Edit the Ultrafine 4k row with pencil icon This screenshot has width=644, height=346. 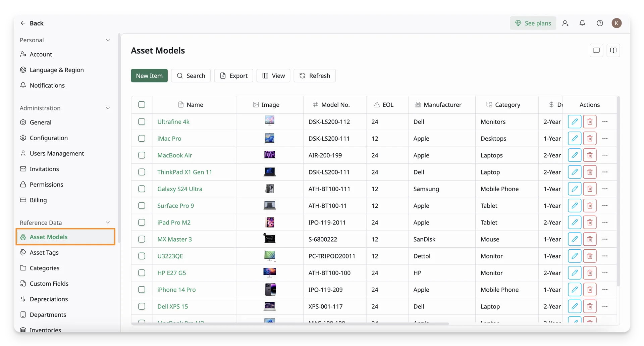click(575, 121)
